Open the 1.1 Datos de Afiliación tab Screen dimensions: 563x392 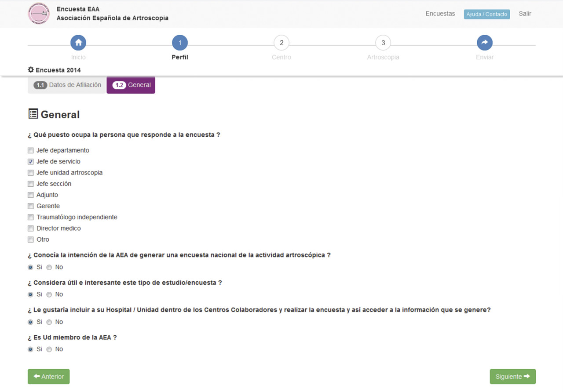(67, 85)
